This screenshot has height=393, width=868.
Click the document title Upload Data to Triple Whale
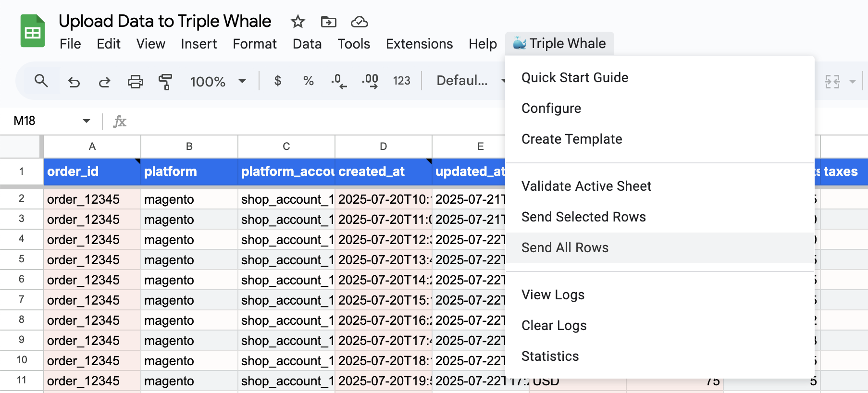165,21
